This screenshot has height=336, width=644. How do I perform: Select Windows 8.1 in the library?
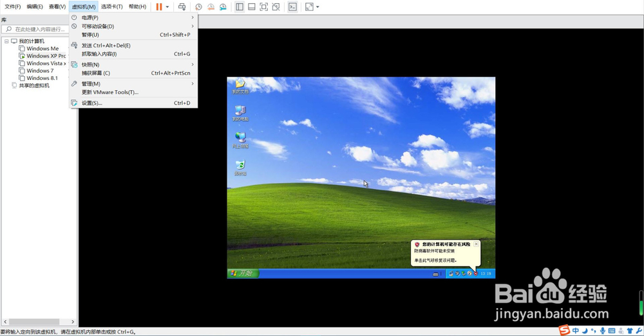coord(43,78)
